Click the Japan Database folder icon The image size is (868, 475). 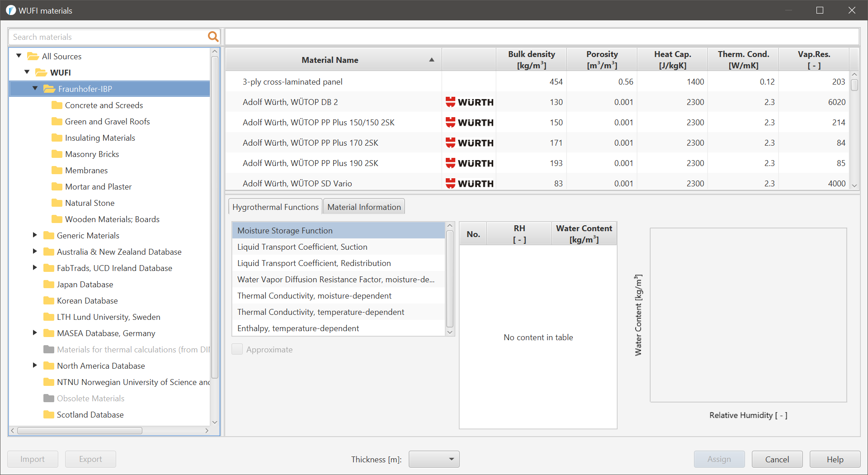pos(49,284)
